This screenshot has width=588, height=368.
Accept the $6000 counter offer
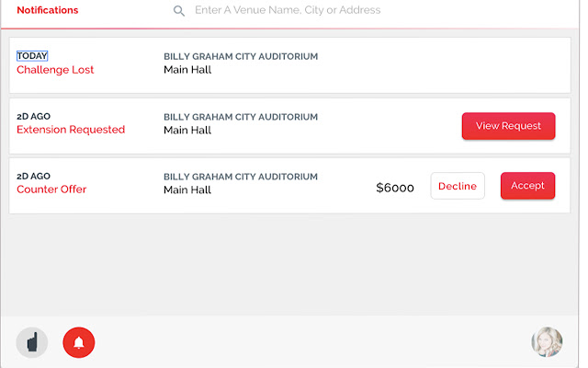pos(527,186)
